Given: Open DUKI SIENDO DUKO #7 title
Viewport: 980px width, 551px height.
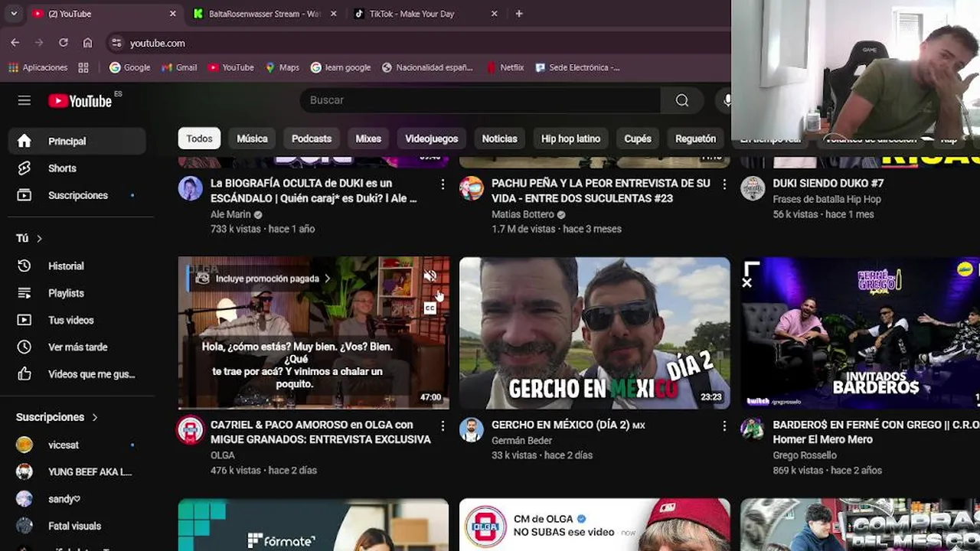Looking at the screenshot, I should point(828,184).
